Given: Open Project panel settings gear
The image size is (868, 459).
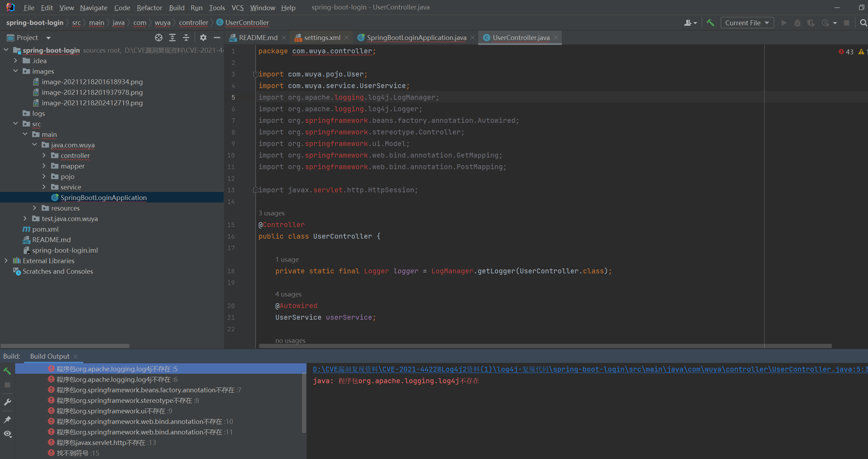Looking at the screenshot, I should point(203,38).
